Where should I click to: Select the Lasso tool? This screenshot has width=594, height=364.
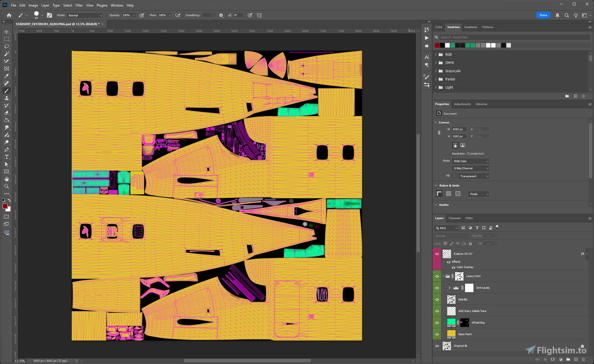pyautogui.click(x=6, y=46)
